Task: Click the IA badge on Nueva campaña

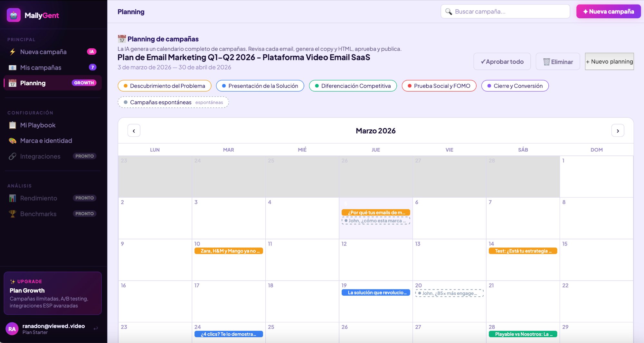Action: click(x=92, y=51)
